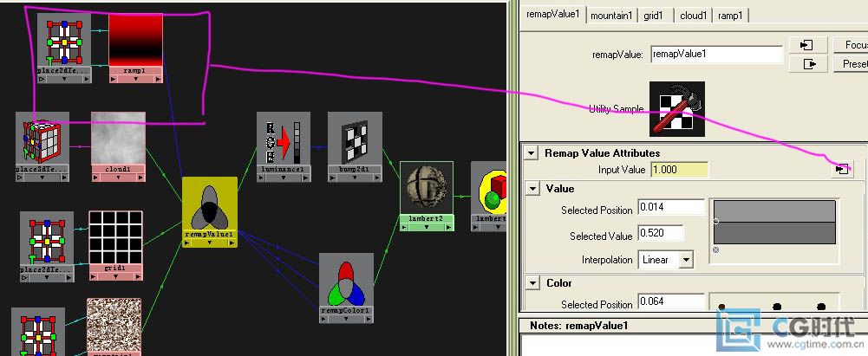Click the output arrow under remapValue1 node
Image resolution: width=868 pixels, height=356 pixels.
(232, 243)
